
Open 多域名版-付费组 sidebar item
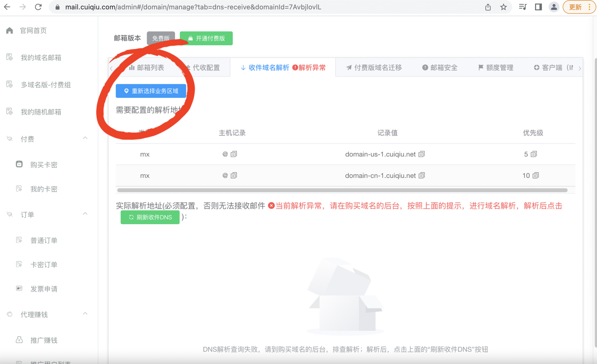[46, 85]
